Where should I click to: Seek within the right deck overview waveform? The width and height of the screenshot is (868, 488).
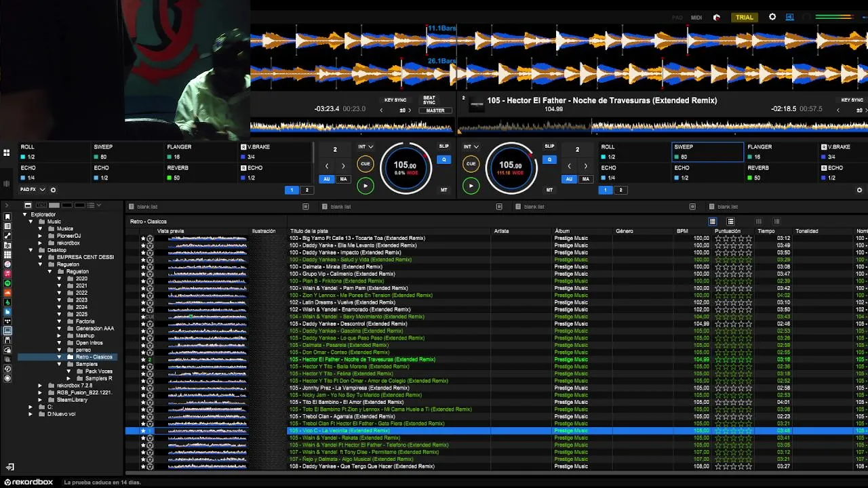click(663, 126)
